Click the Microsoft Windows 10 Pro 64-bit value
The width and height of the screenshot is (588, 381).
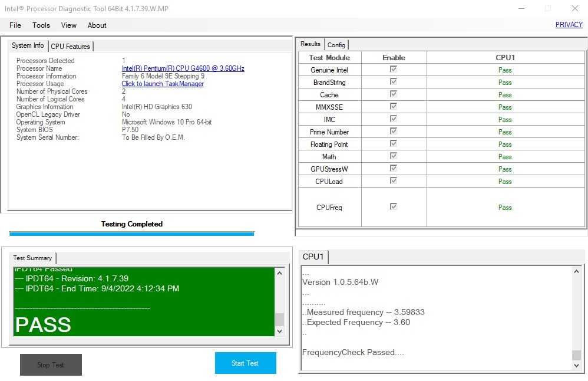167,122
